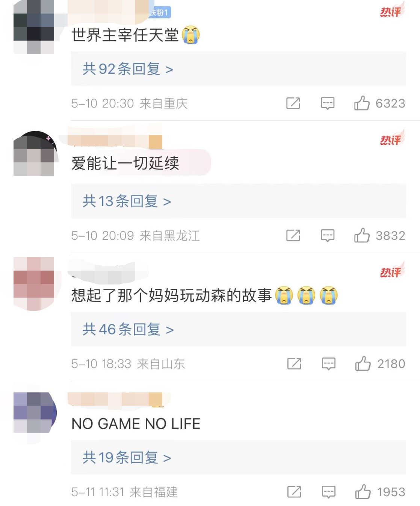
Task: Repost the NO GAME NO LIFE comment
Action: point(294,492)
